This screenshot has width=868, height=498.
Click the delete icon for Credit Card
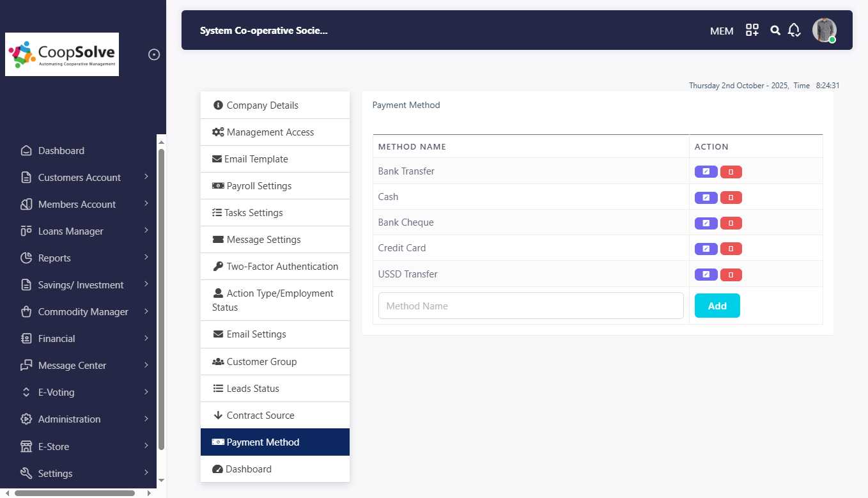tap(731, 249)
